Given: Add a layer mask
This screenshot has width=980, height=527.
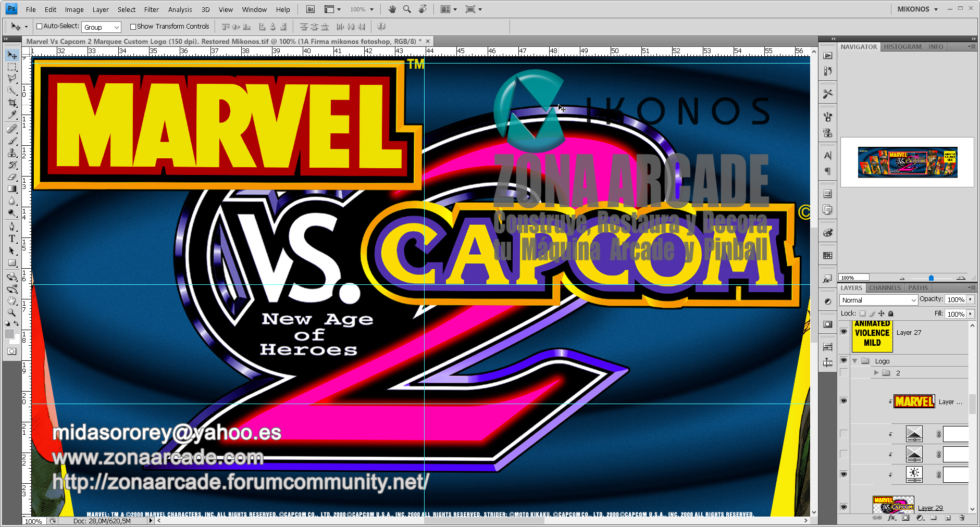Looking at the screenshot, I should (905, 518).
